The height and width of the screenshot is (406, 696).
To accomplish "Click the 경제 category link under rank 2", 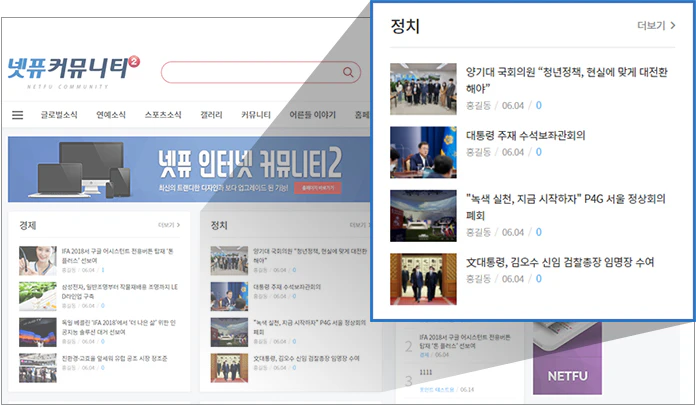I will [x=424, y=355].
